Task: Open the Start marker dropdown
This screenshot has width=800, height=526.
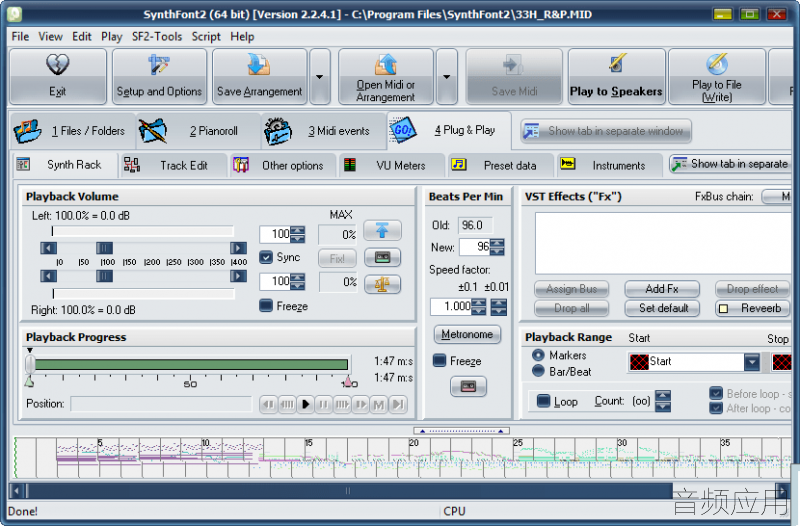Action: coord(752,362)
